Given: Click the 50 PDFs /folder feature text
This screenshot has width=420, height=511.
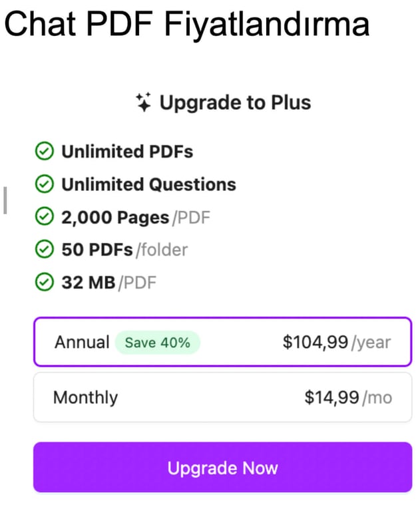Looking at the screenshot, I should tap(124, 250).
